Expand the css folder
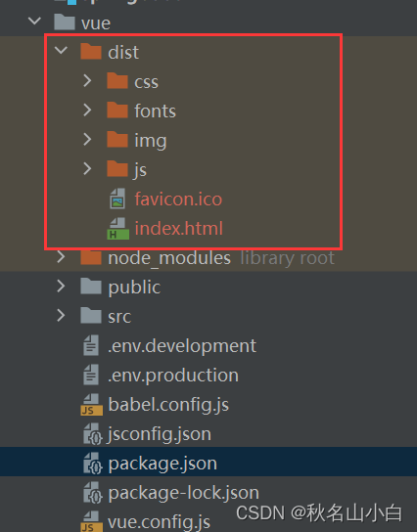 click(x=87, y=81)
